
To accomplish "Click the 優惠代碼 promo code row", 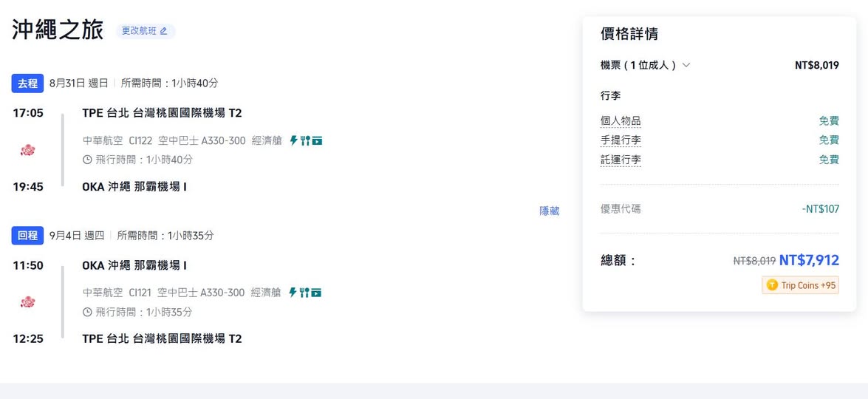I will click(621, 209).
